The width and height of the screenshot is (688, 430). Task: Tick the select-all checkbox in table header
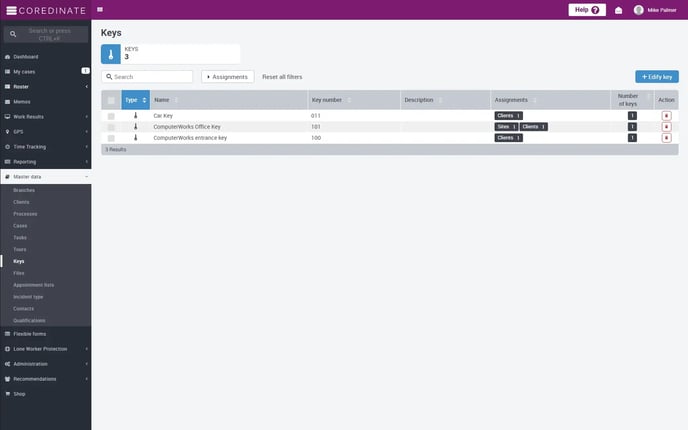pyautogui.click(x=111, y=100)
